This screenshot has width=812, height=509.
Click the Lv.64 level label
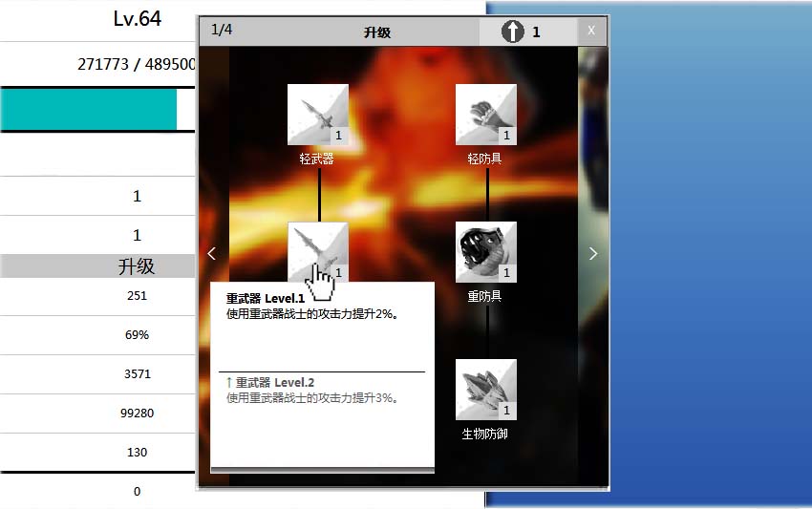pyautogui.click(x=137, y=19)
